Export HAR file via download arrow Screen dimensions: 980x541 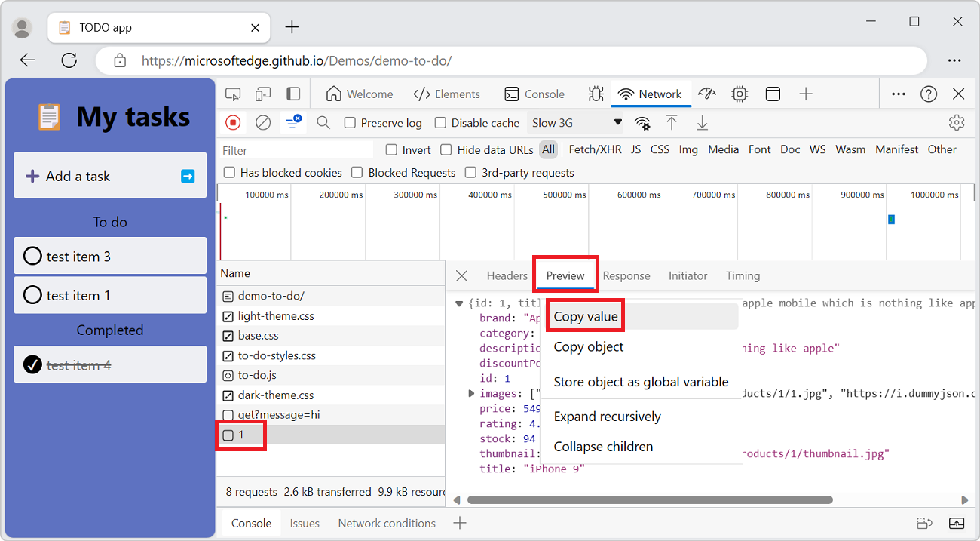(702, 122)
